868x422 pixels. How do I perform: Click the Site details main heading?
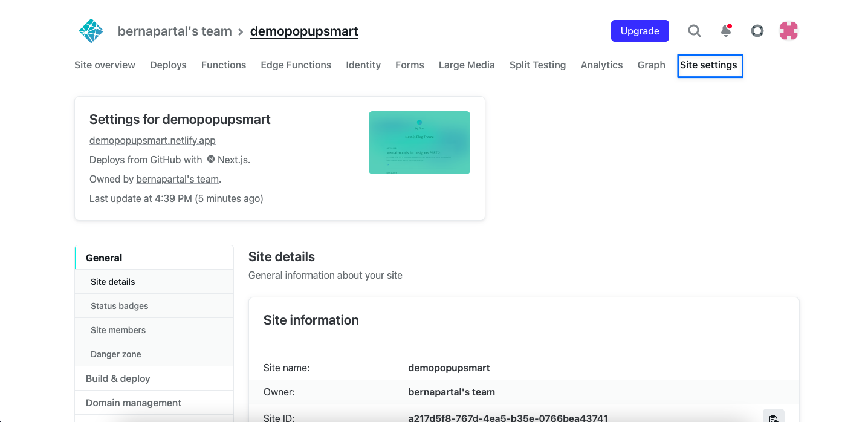pos(282,256)
